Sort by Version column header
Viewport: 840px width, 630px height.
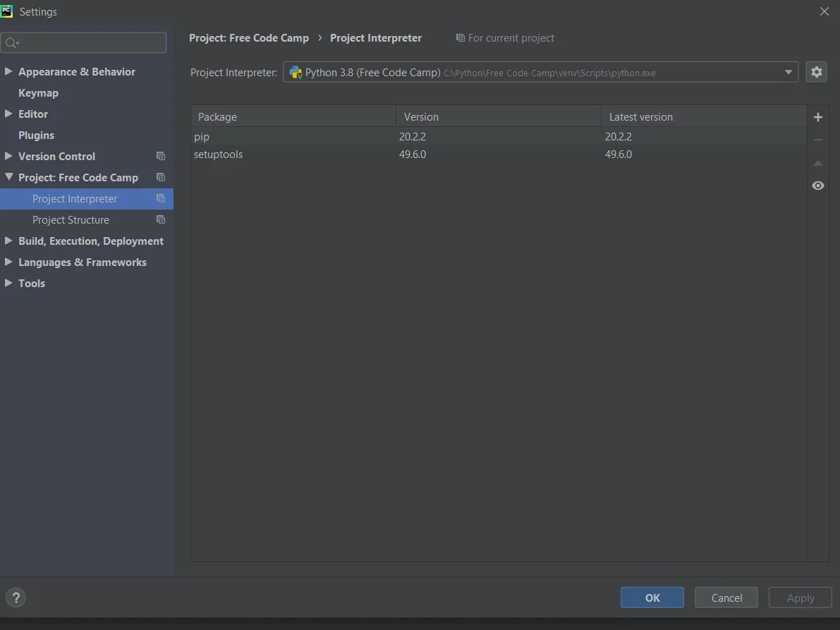(x=499, y=116)
